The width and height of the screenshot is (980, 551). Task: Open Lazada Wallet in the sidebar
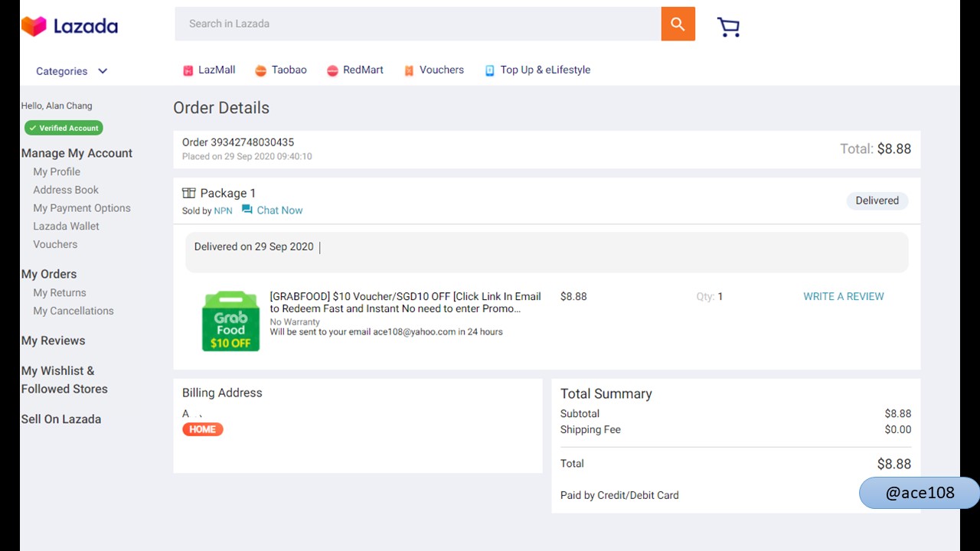(x=66, y=227)
